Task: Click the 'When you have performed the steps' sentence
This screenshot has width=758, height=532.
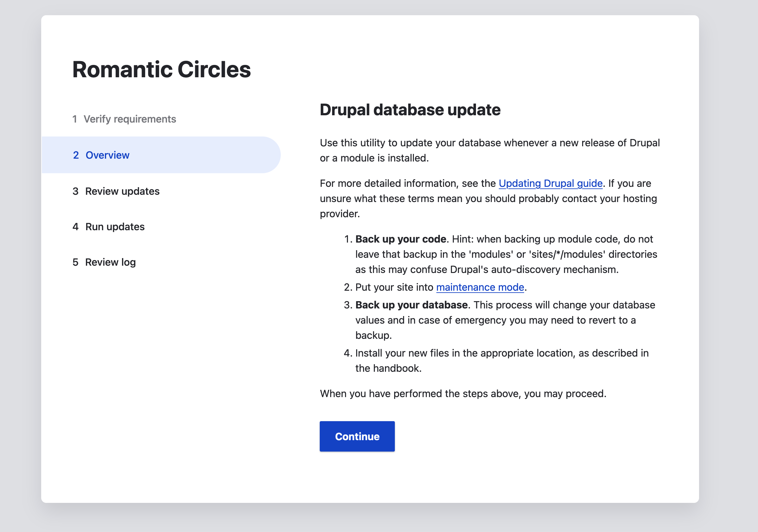Action: point(463,394)
